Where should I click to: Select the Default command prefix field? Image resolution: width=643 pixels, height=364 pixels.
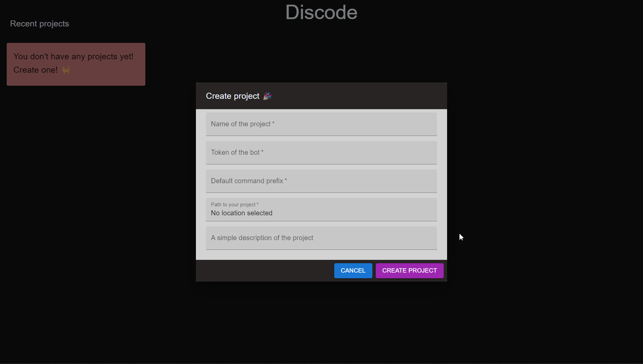click(321, 181)
